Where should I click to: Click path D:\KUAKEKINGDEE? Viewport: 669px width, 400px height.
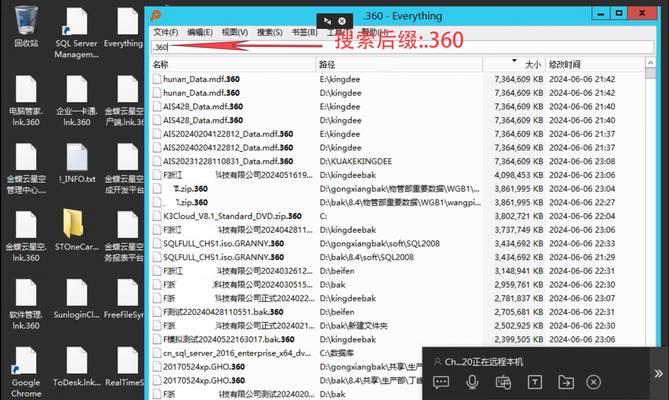[355, 161]
